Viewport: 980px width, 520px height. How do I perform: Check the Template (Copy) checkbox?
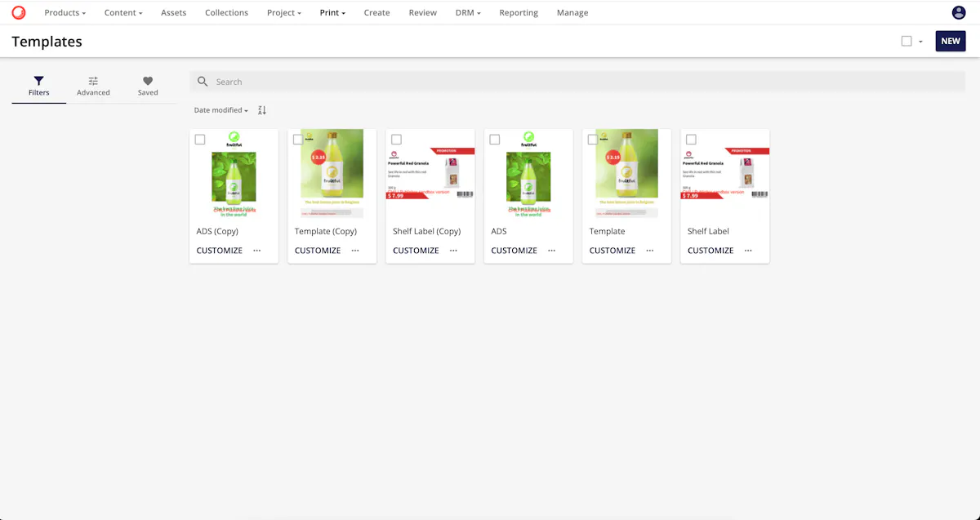[298, 140]
